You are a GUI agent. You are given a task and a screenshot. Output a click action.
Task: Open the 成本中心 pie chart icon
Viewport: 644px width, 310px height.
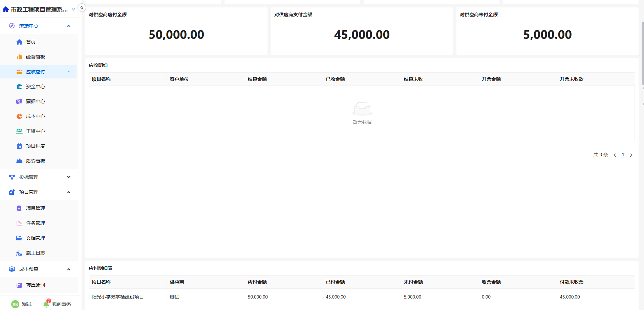pos(19,116)
